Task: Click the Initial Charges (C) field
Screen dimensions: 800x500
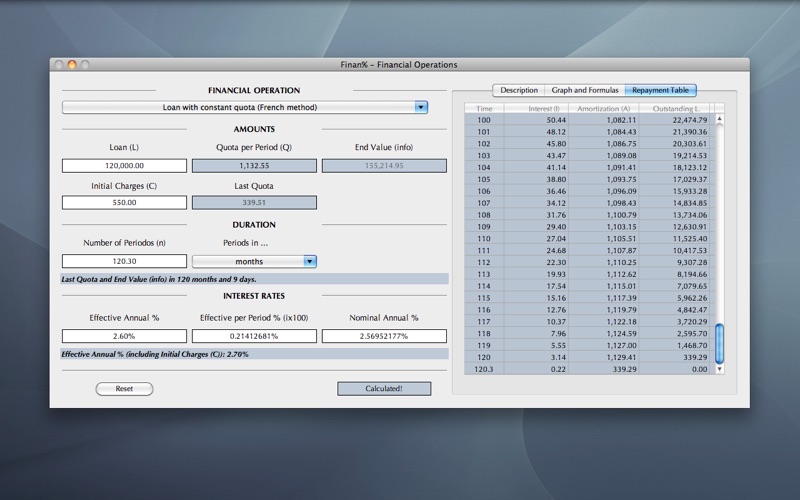Action: (x=124, y=203)
